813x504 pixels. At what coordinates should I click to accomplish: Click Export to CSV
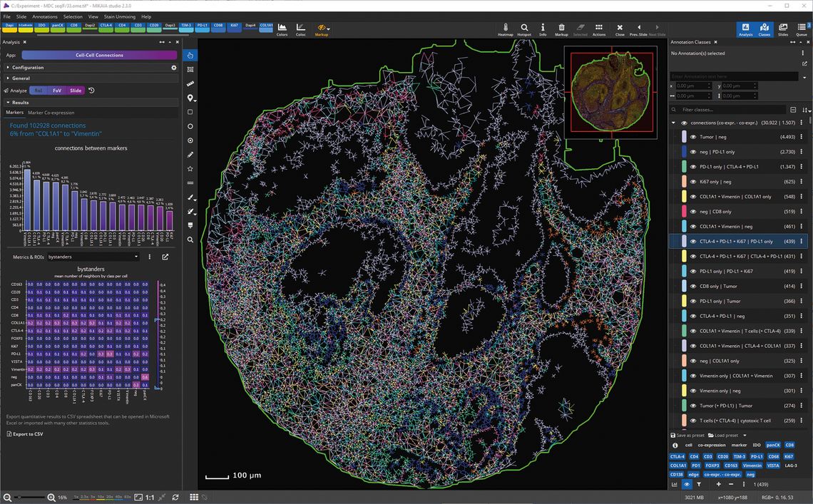(x=25, y=433)
